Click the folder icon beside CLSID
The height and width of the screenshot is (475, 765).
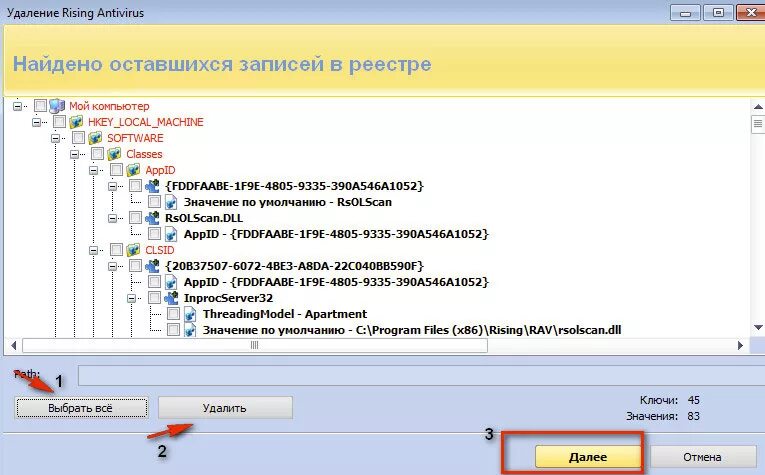pos(133,250)
